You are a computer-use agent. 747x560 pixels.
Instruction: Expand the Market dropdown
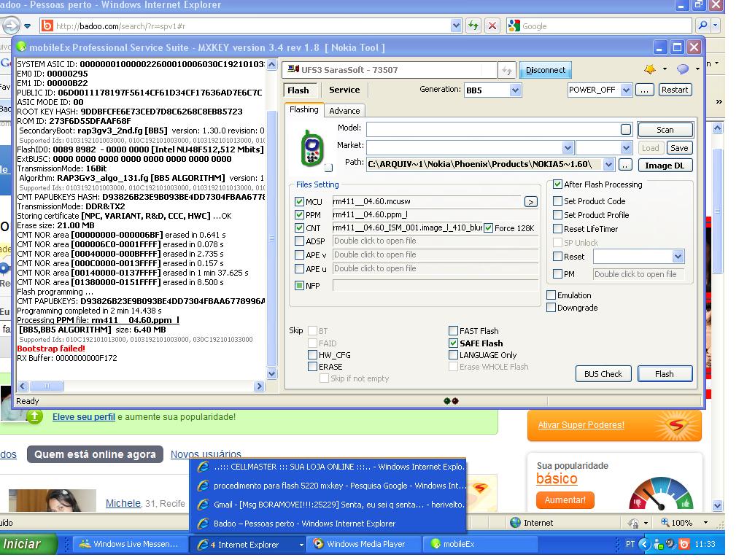click(568, 147)
